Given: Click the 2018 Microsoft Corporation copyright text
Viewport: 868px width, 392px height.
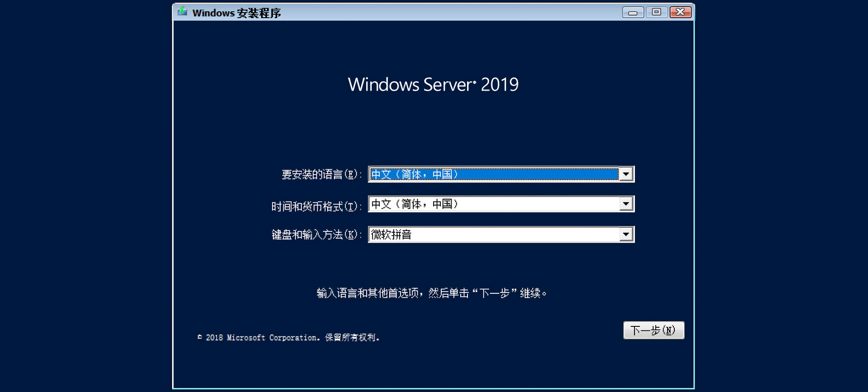Looking at the screenshot, I should [x=288, y=338].
